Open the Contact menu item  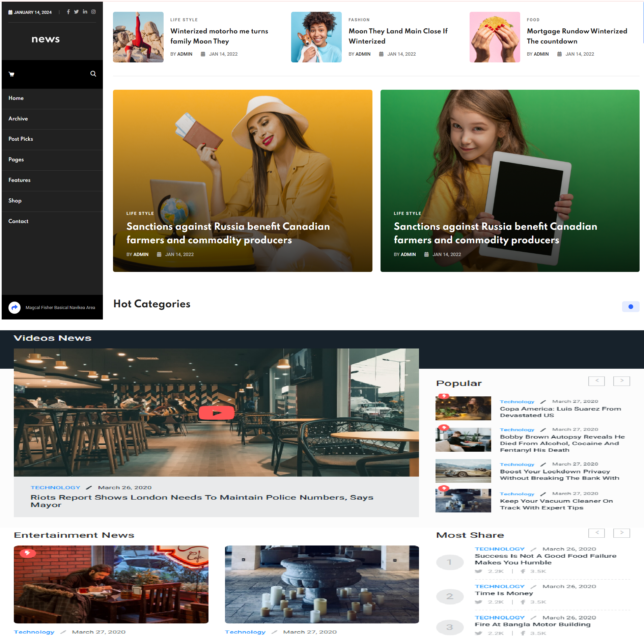click(x=18, y=221)
